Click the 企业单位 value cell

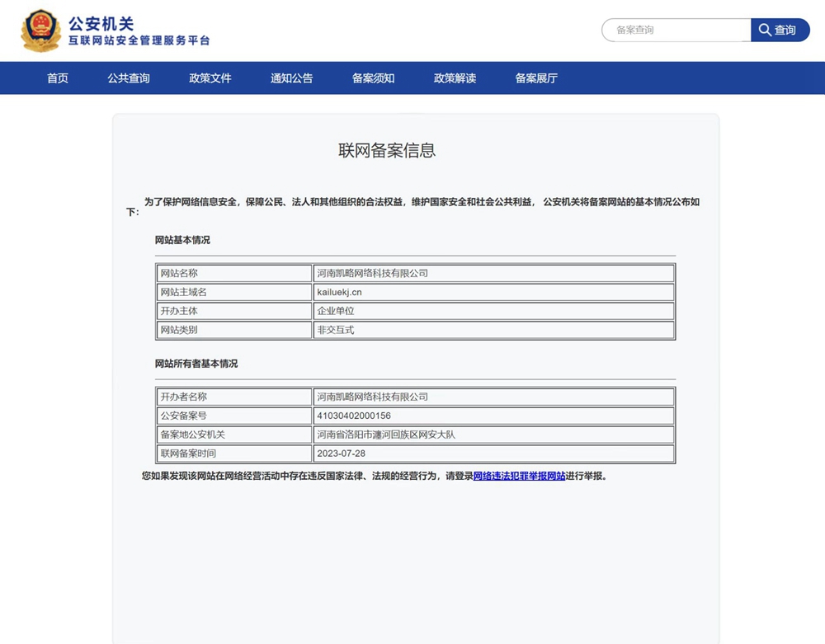(x=494, y=311)
